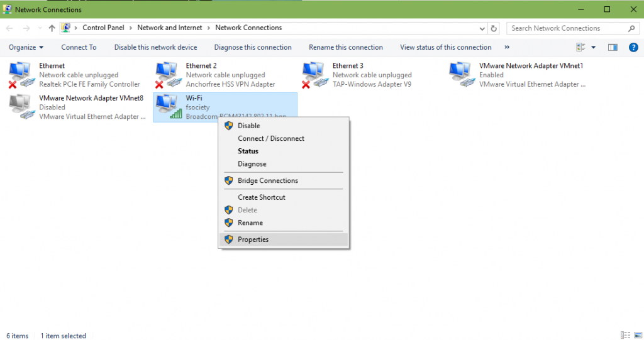644x340 pixels.
Task: Show more toolbar commands chevron
Action: [x=508, y=47]
